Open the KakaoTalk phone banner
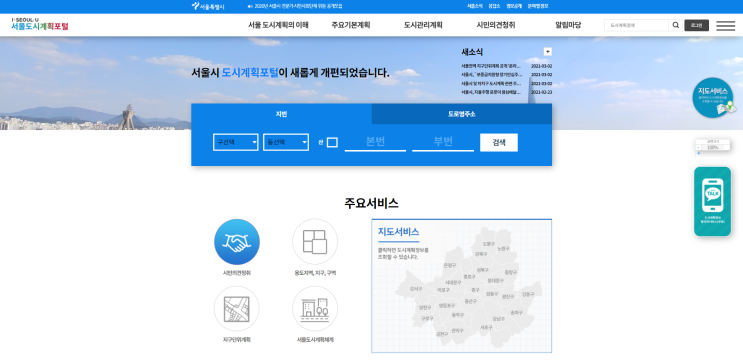This screenshot has height=364, width=743. coord(712,201)
